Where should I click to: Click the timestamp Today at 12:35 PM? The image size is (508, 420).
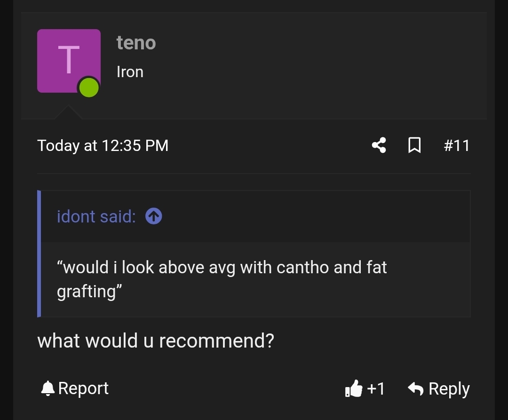[103, 145]
